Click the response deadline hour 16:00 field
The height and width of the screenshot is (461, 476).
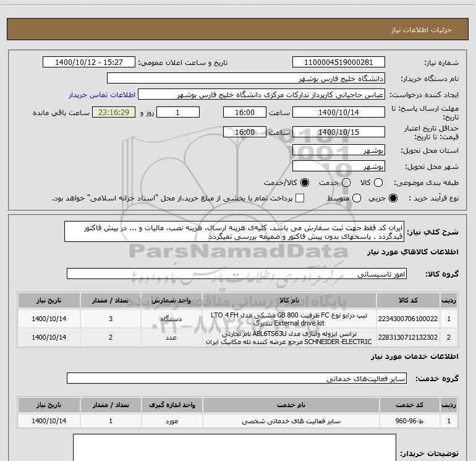245,112
